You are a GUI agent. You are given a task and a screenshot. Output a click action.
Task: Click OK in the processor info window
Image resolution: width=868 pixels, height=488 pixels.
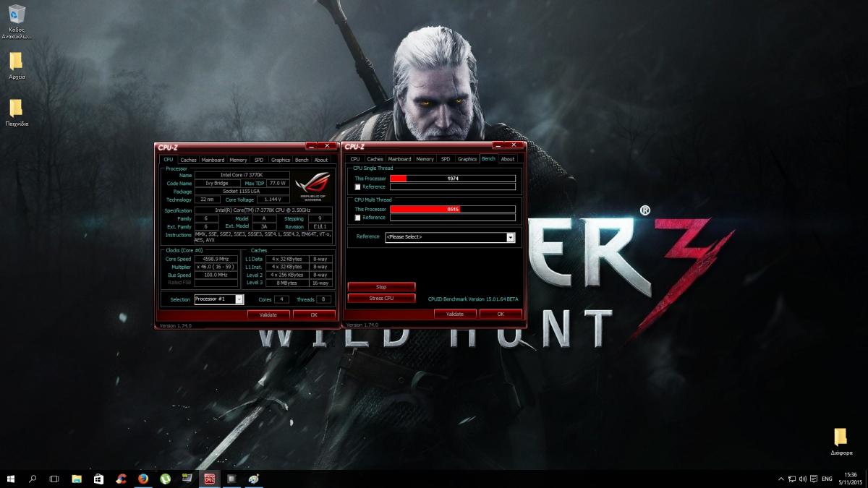[314, 314]
